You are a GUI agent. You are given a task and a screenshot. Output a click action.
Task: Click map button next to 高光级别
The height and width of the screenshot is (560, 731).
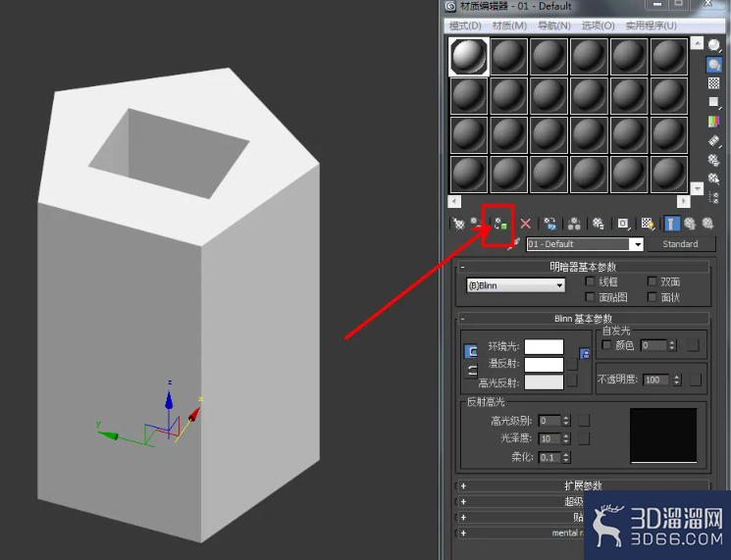pyautogui.click(x=583, y=421)
